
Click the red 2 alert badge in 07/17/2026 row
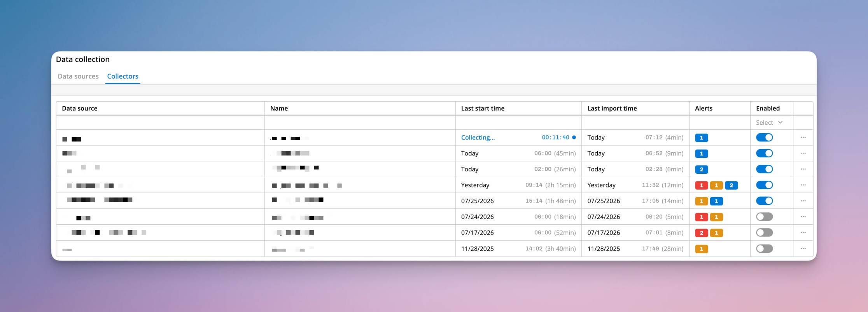point(702,233)
